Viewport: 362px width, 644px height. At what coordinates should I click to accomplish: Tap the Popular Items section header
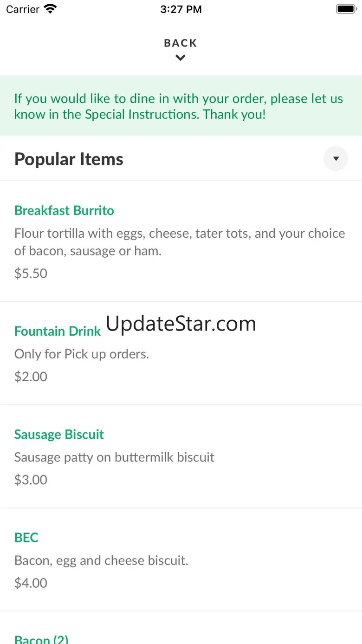click(x=69, y=159)
